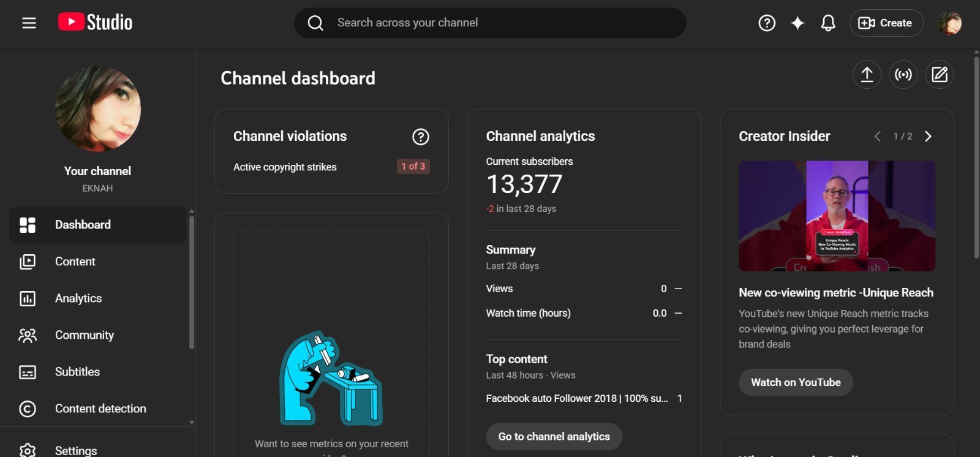This screenshot has height=457, width=980.
Task: Open Facebook auto Follower 2018 top content link
Action: point(577,398)
